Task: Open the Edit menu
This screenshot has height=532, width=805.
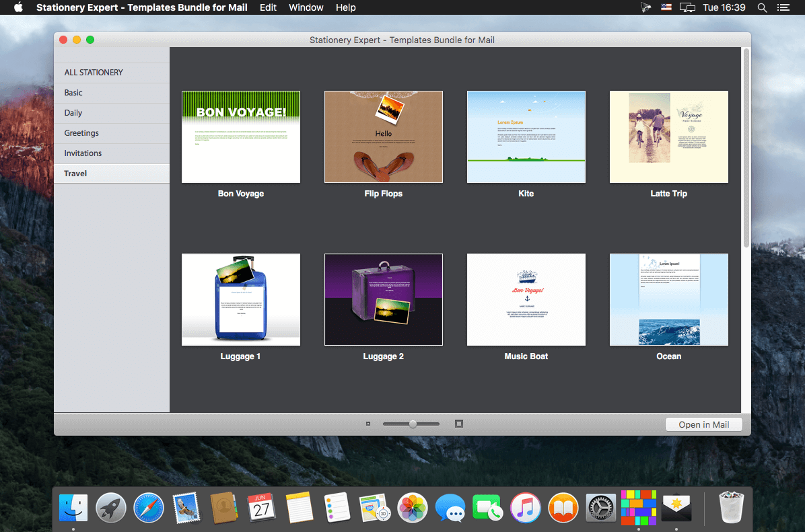Action: coord(268,7)
